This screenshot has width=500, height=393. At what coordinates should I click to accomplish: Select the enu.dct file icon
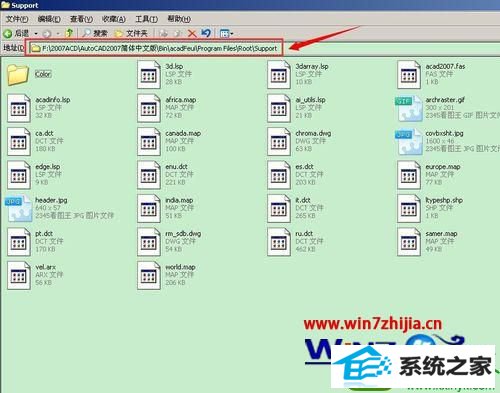click(x=149, y=175)
